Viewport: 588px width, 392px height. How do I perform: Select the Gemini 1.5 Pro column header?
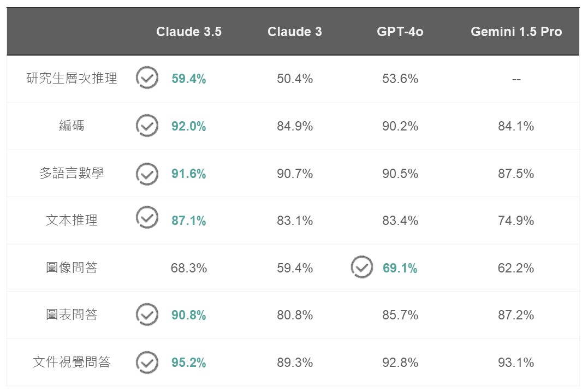coord(516,32)
